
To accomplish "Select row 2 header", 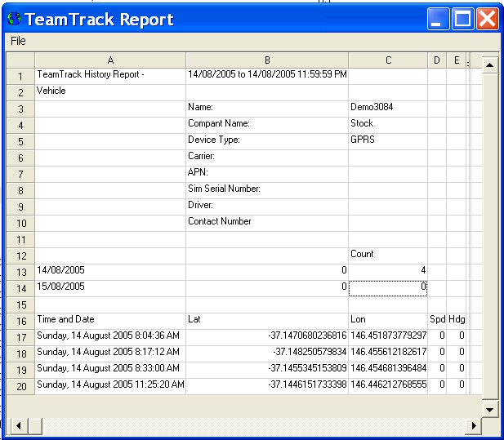I will point(20,93).
